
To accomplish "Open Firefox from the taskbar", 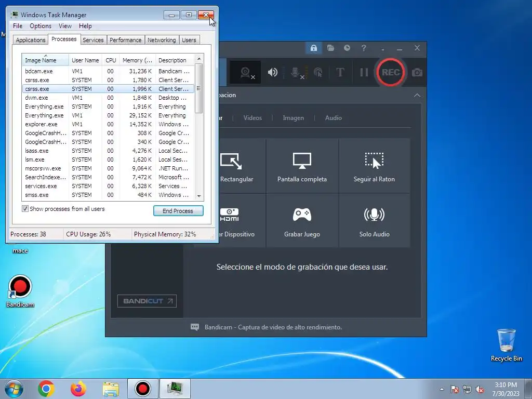I will coord(78,389).
